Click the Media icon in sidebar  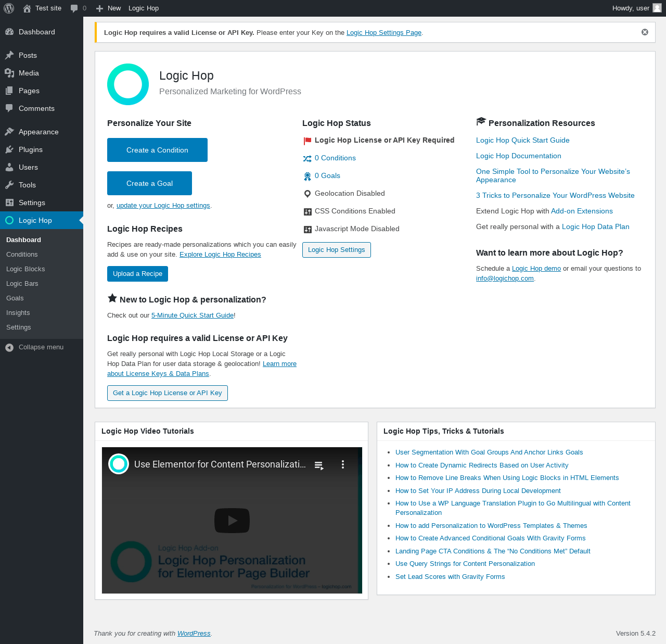coord(9,73)
